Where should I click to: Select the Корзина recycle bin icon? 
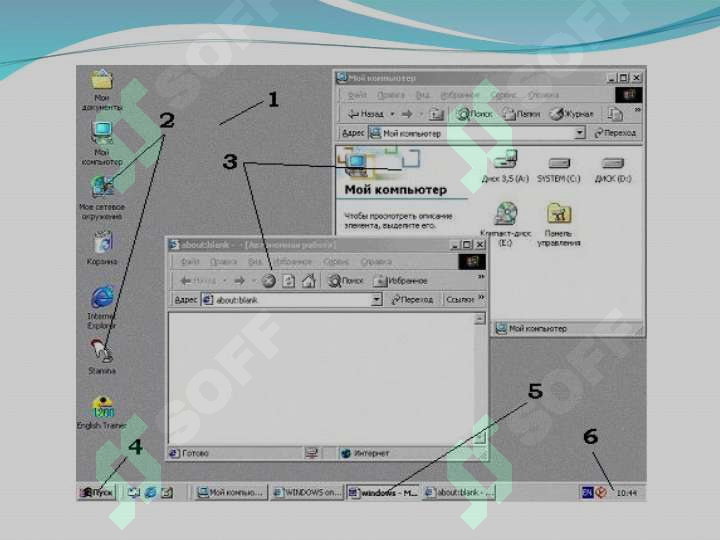tap(102, 248)
